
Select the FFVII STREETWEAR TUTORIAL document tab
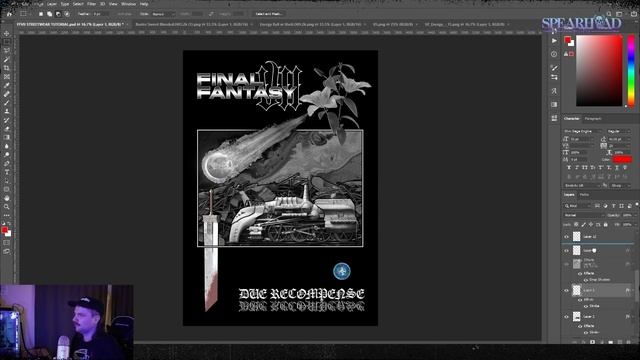[70, 24]
